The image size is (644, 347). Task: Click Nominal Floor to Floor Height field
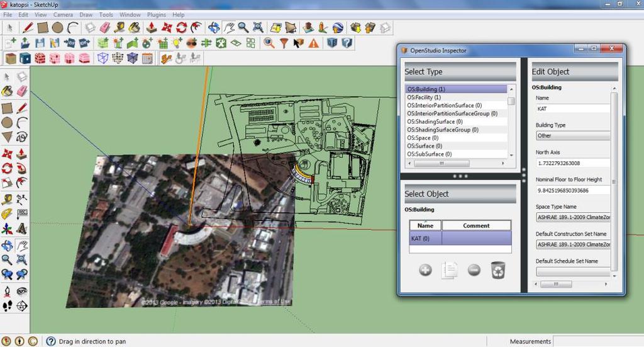click(573, 190)
